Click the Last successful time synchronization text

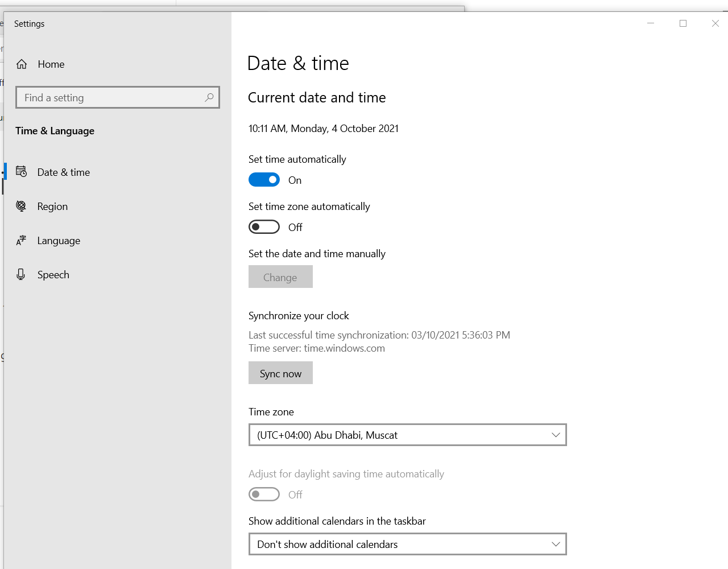[x=379, y=335]
